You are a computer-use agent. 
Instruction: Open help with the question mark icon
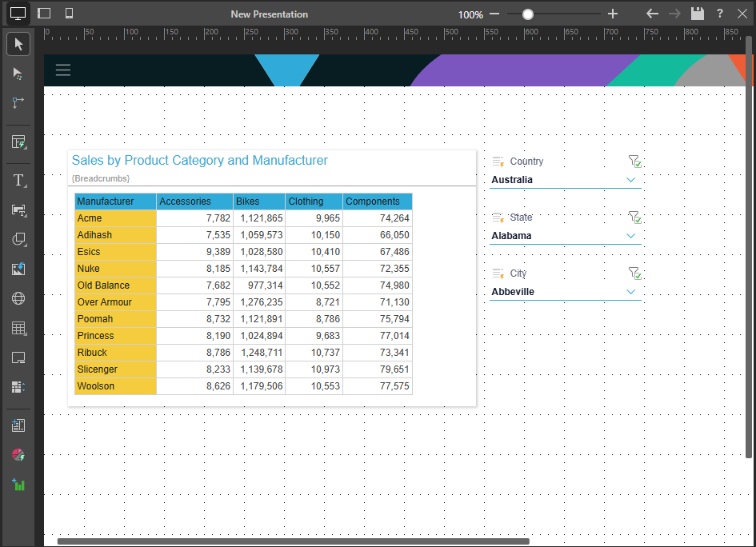pyautogui.click(x=719, y=14)
